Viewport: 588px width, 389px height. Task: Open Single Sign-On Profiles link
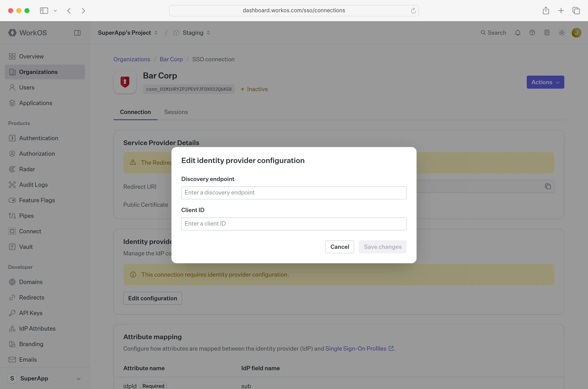359,349
